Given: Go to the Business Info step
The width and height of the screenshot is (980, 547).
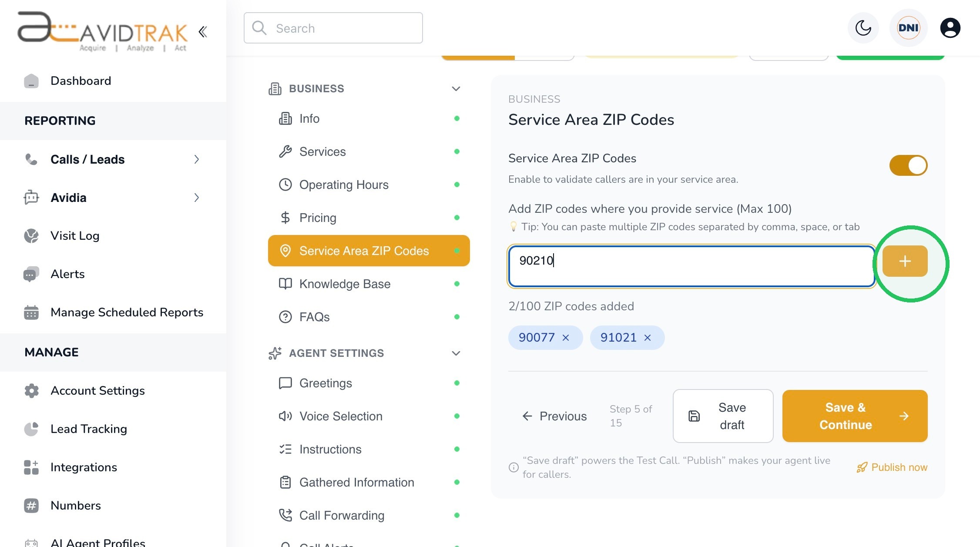Looking at the screenshot, I should [369, 118].
